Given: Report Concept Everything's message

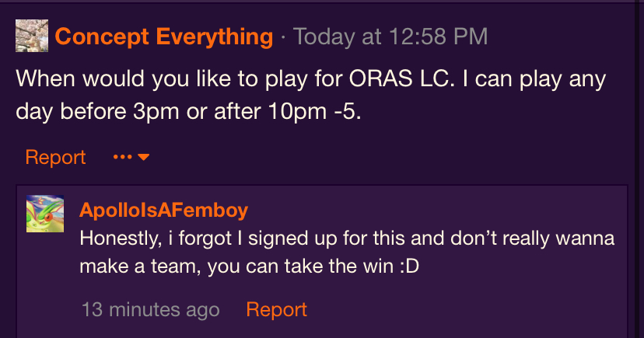Looking at the screenshot, I should point(55,157).
